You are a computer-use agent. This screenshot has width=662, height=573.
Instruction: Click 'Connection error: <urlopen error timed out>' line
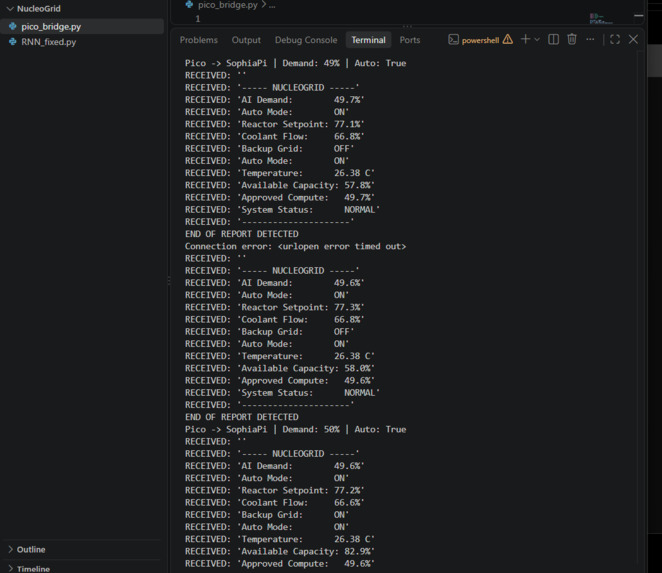[x=295, y=246]
